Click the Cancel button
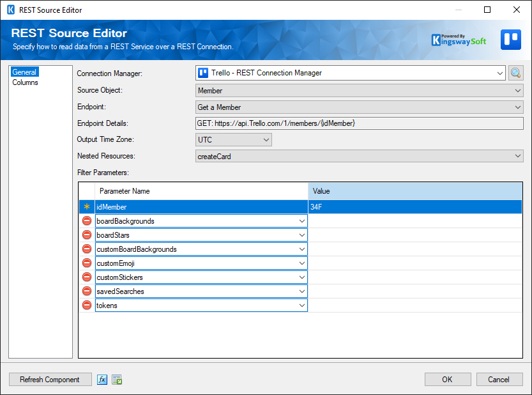The width and height of the screenshot is (532, 395). (499, 380)
